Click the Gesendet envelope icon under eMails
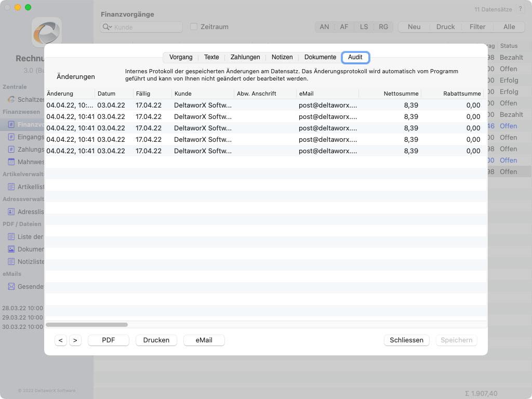 (x=11, y=286)
